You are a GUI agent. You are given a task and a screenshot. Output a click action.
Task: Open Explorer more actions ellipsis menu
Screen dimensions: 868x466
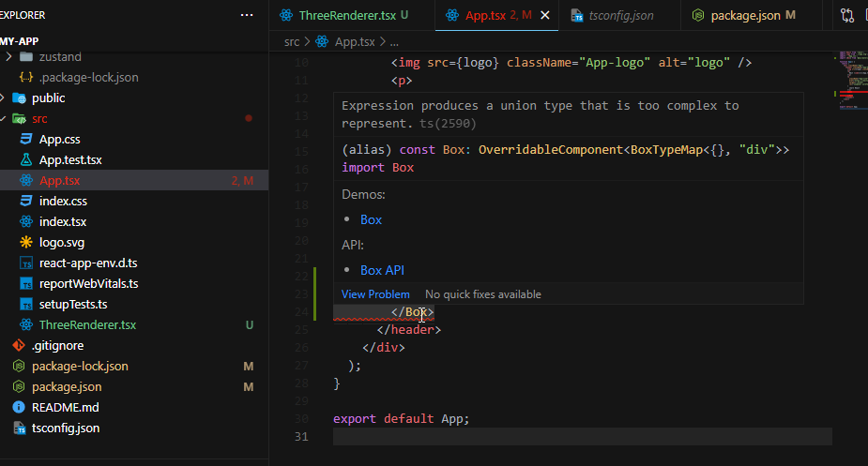click(247, 15)
